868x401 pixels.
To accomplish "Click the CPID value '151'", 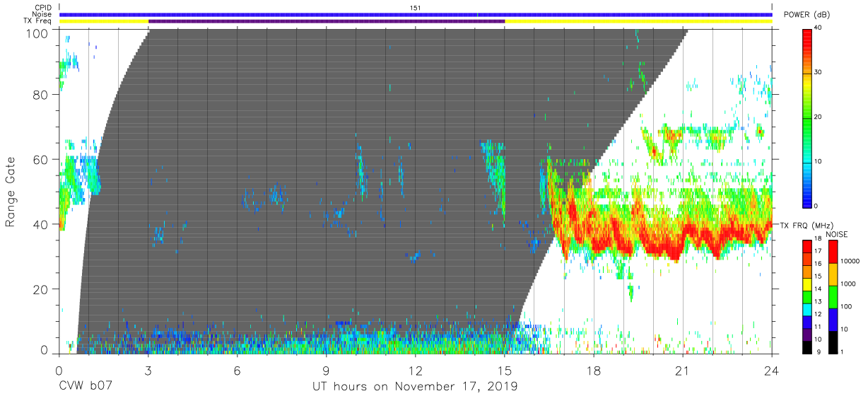I will point(416,8).
